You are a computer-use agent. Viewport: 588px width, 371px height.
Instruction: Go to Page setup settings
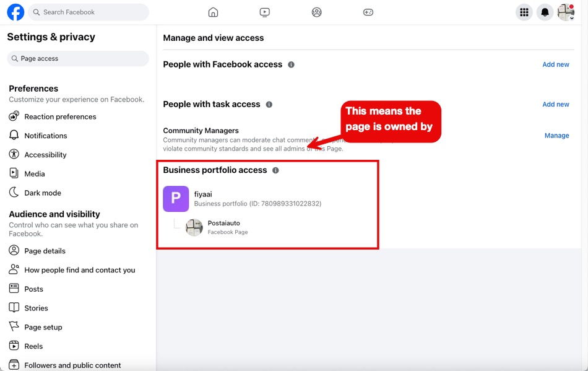click(43, 327)
